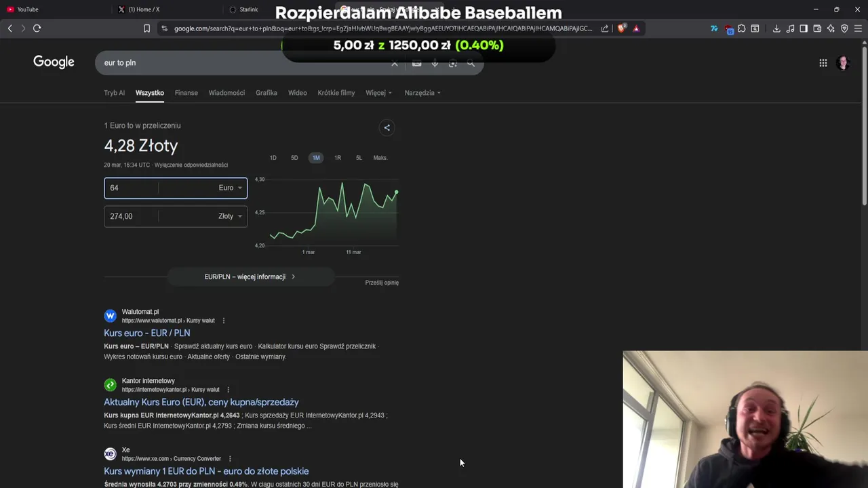
Task: Click the Google logo
Action: tap(54, 62)
